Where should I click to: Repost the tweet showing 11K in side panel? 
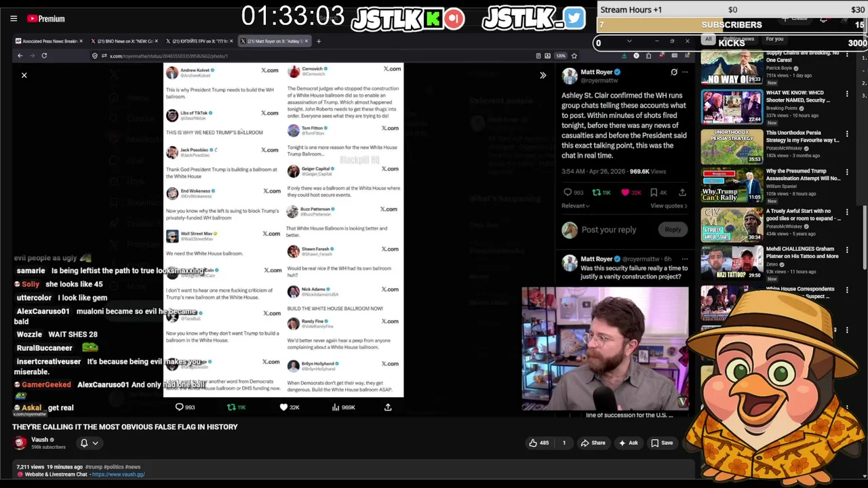(x=601, y=192)
